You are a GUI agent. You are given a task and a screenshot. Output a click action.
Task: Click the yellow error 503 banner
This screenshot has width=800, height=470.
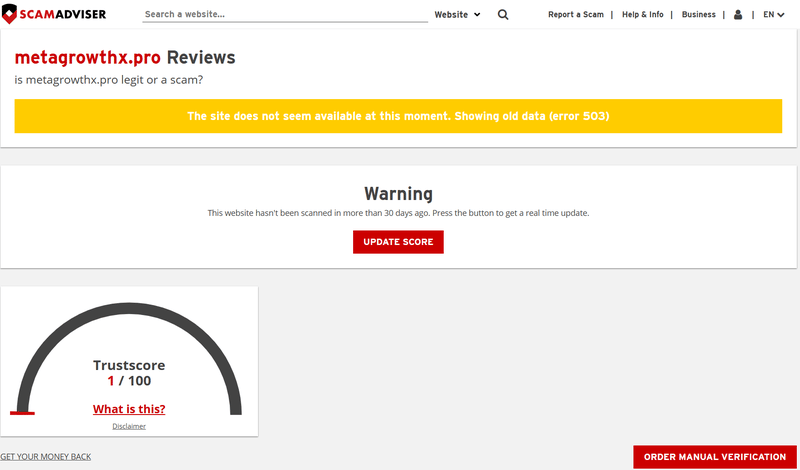coord(398,116)
